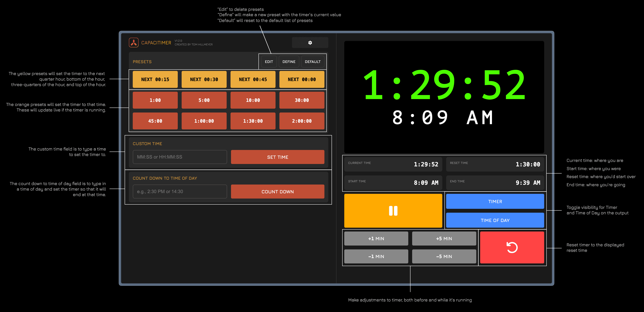Click the Capacitimer logo icon
This screenshot has height=312, width=644.
tap(133, 43)
